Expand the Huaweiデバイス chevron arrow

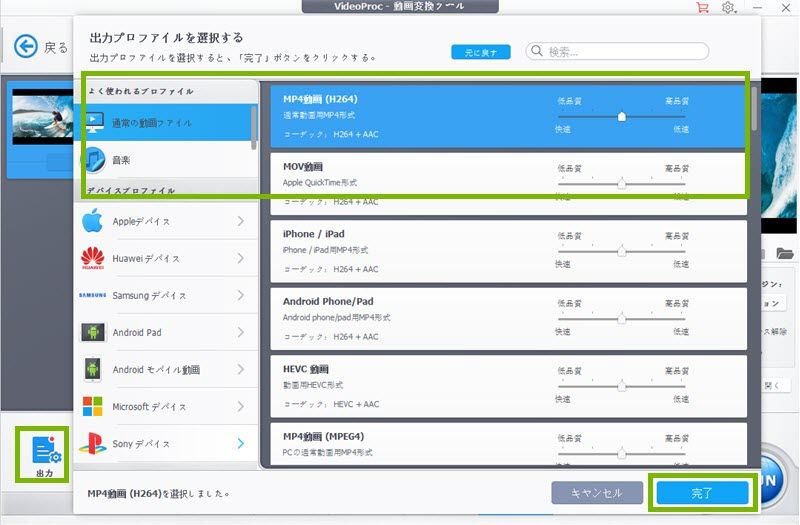click(241, 258)
